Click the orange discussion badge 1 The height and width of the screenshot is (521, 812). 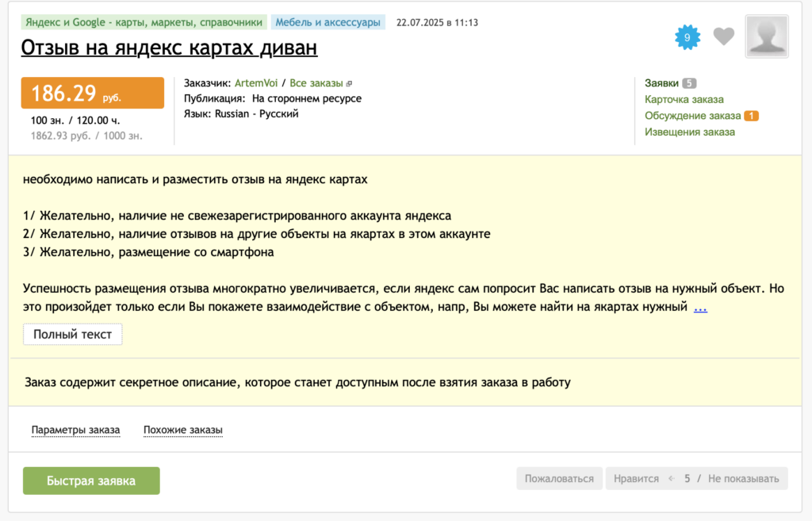coord(751,116)
